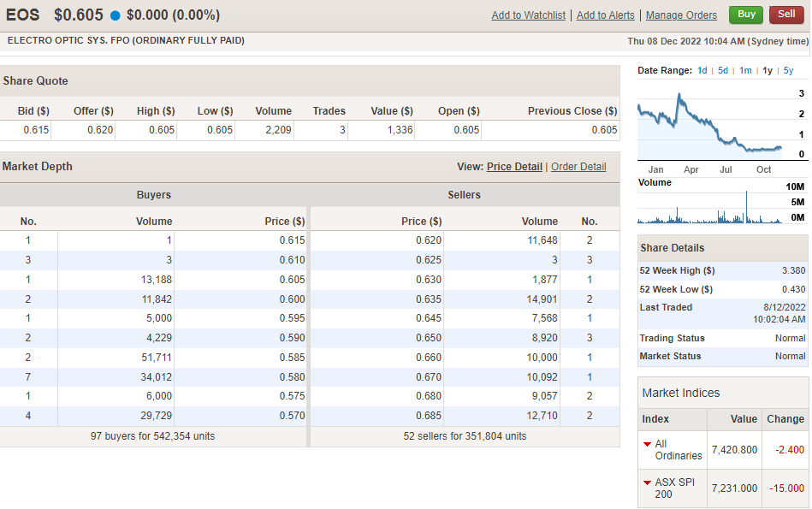Click the Trades column header
Viewport: 812px width, 509px height.
point(329,111)
